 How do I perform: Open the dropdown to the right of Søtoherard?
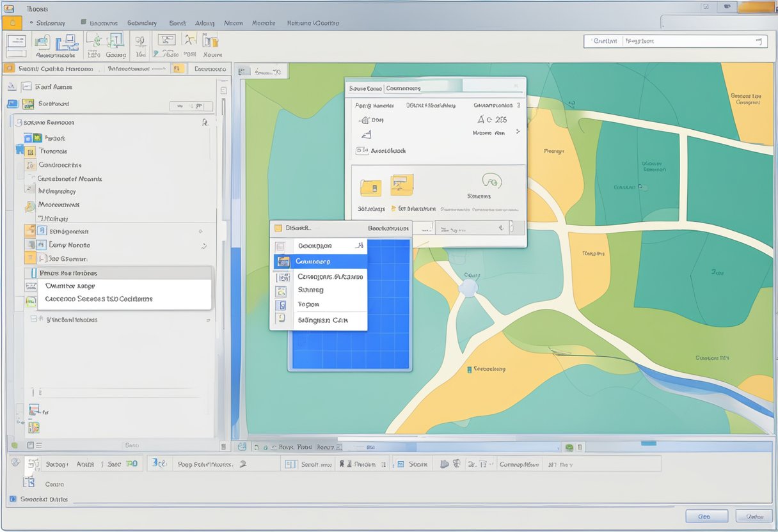pos(191,106)
